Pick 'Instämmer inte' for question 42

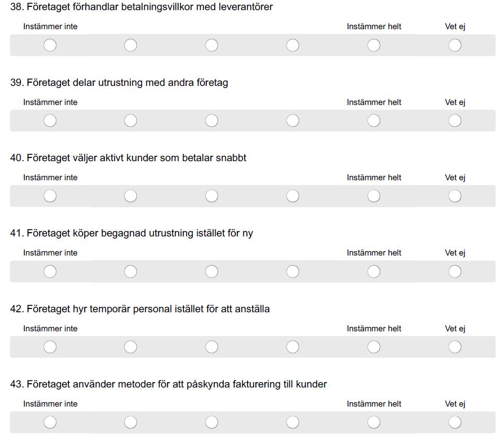(x=50, y=347)
